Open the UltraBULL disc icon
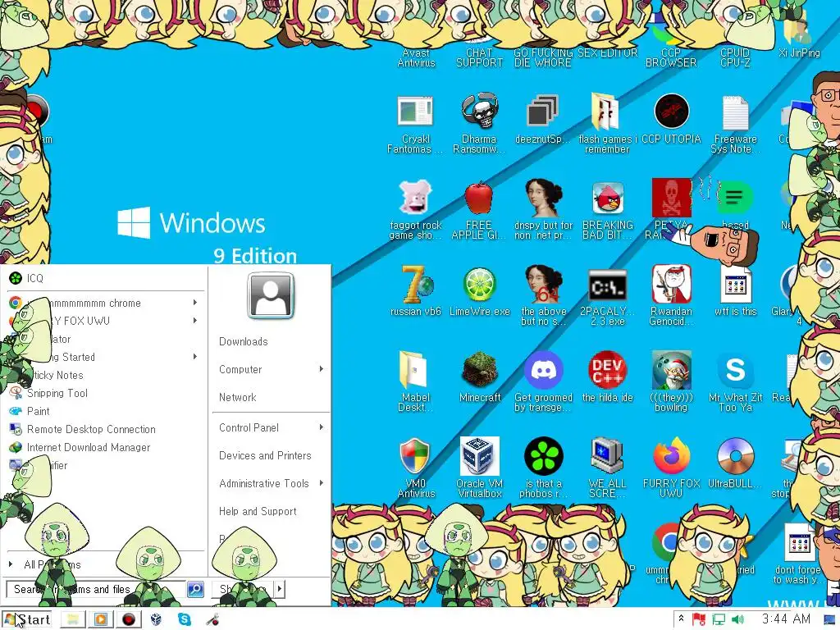This screenshot has height=630, width=840. (x=735, y=456)
